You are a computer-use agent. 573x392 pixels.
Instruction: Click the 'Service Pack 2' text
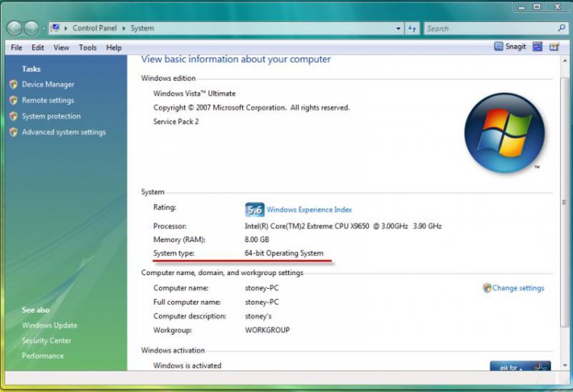176,121
